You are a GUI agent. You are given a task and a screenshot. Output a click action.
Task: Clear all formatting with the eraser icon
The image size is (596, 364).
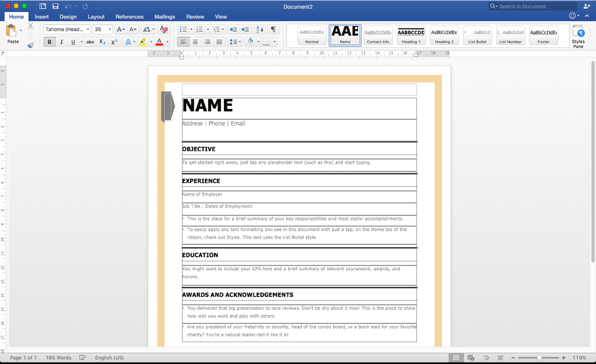click(x=164, y=29)
